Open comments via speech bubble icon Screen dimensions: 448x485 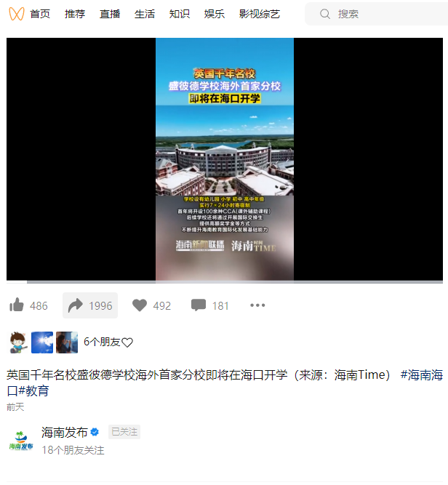pyautogui.click(x=199, y=305)
